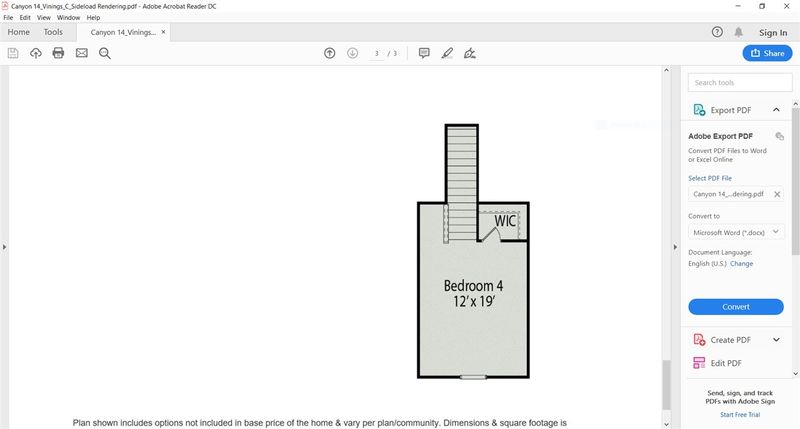Click the Select PDF File link
This screenshot has height=429, width=800.
[x=710, y=178]
